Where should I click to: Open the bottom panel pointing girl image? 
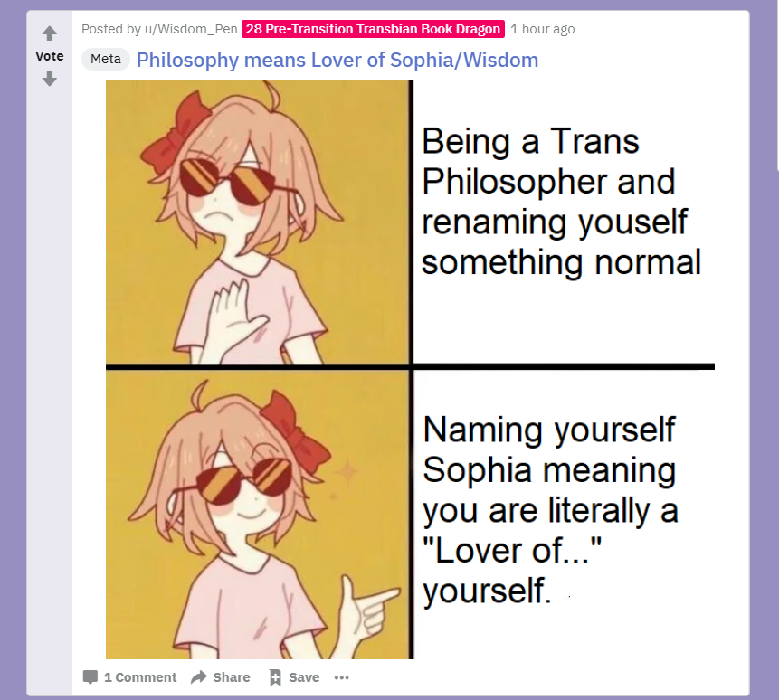(259, 515)
